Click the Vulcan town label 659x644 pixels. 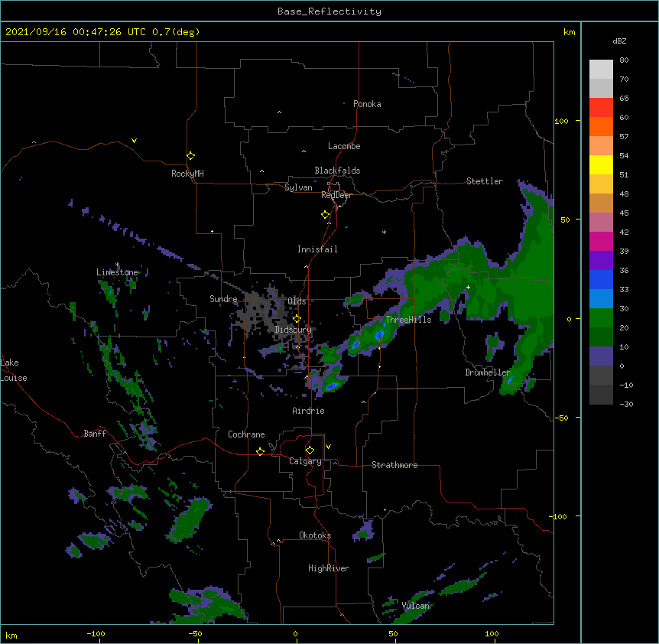[x=416, y=606]
